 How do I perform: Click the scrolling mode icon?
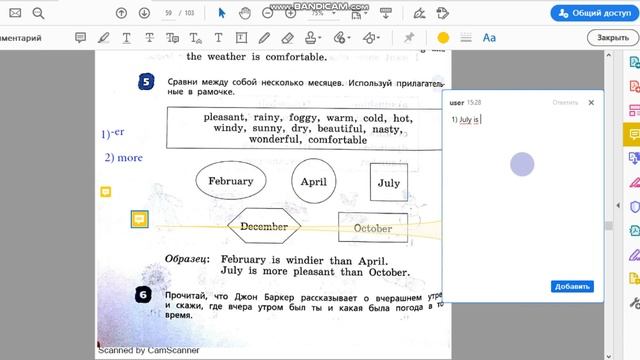[386, 13]
